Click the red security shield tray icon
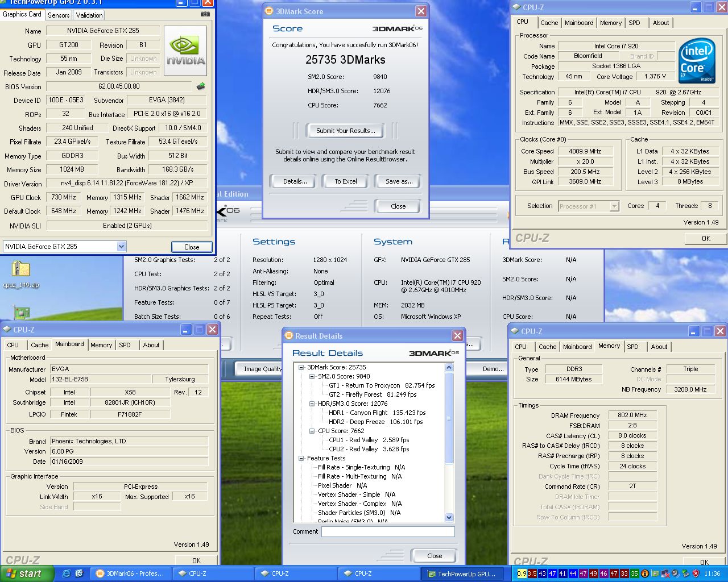 (x=695, y=573)
